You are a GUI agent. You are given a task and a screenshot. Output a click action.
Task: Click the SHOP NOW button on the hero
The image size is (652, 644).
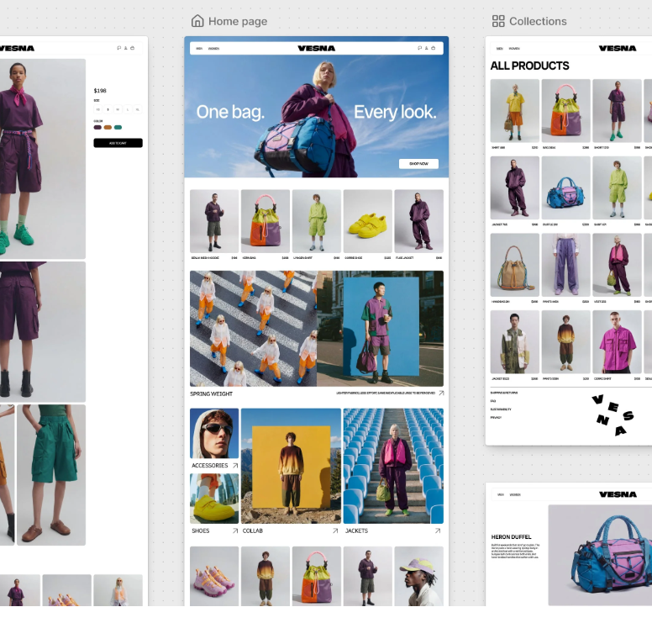click(418, 163)
